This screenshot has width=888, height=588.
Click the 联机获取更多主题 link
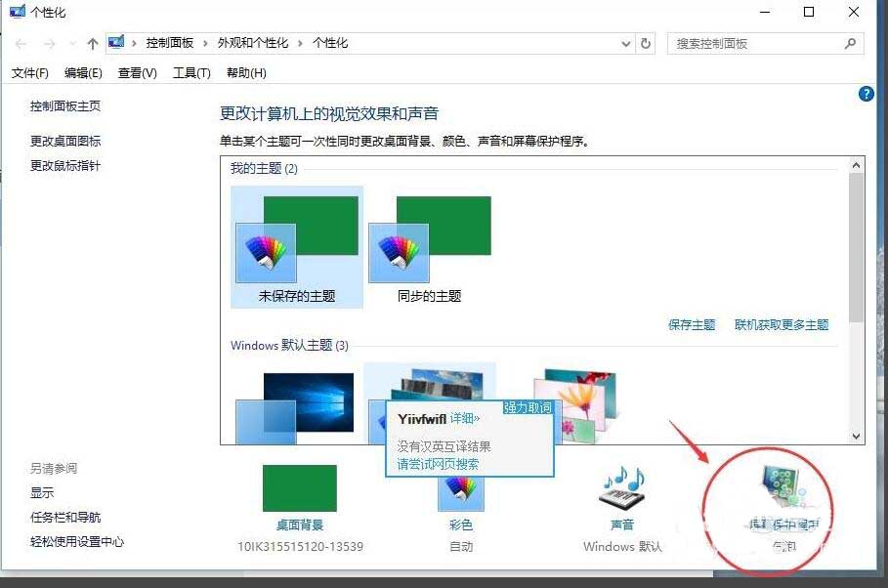782,324
